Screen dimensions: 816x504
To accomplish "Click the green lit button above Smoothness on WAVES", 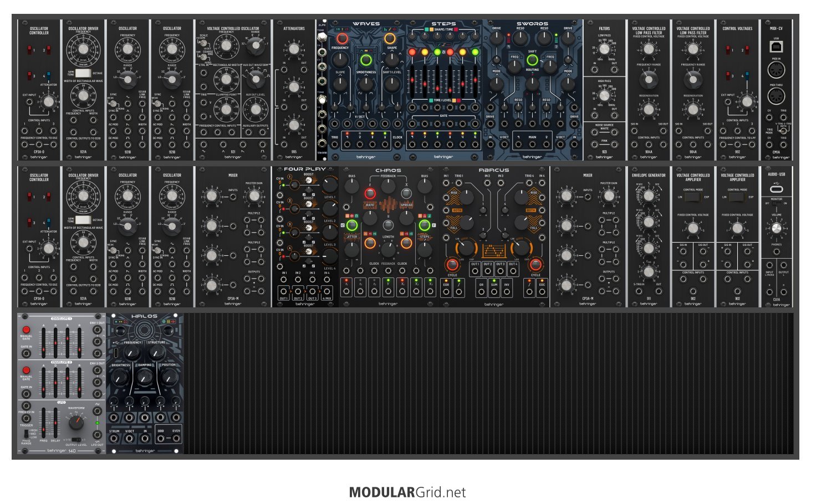I will click(x=366, y=60).
